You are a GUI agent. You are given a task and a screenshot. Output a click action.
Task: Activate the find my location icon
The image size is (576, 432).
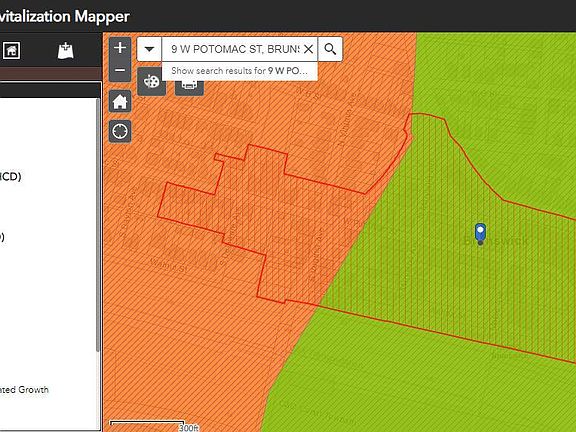(x=120, y=131)
